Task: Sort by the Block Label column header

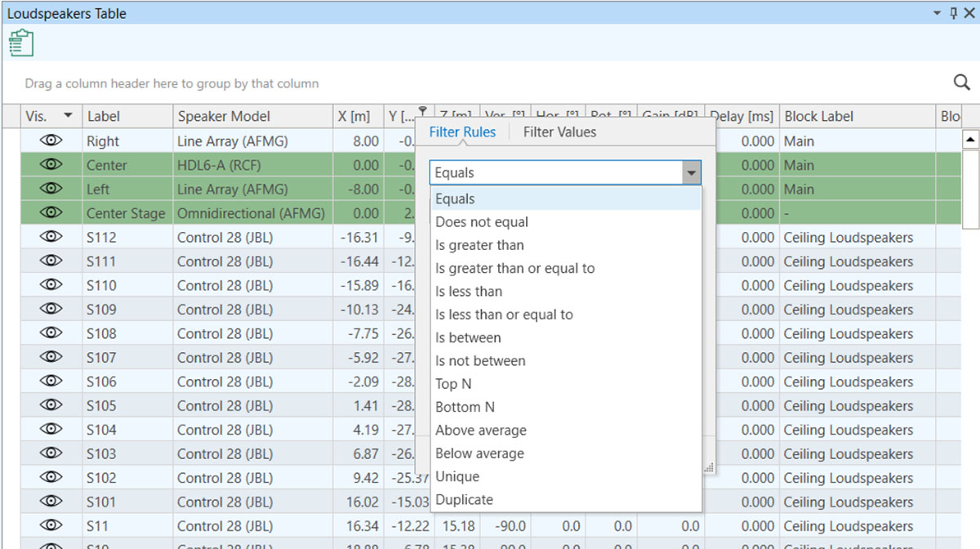Action: 857,116
